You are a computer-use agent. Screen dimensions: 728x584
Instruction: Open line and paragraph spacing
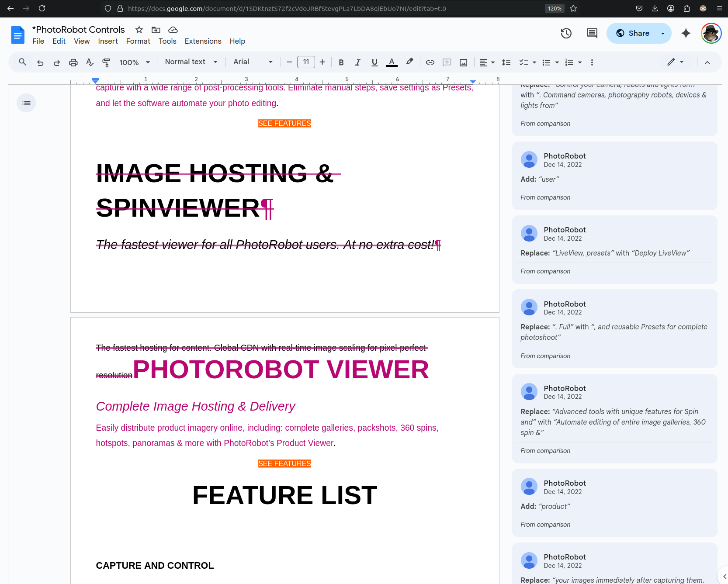tap(506, 62)
